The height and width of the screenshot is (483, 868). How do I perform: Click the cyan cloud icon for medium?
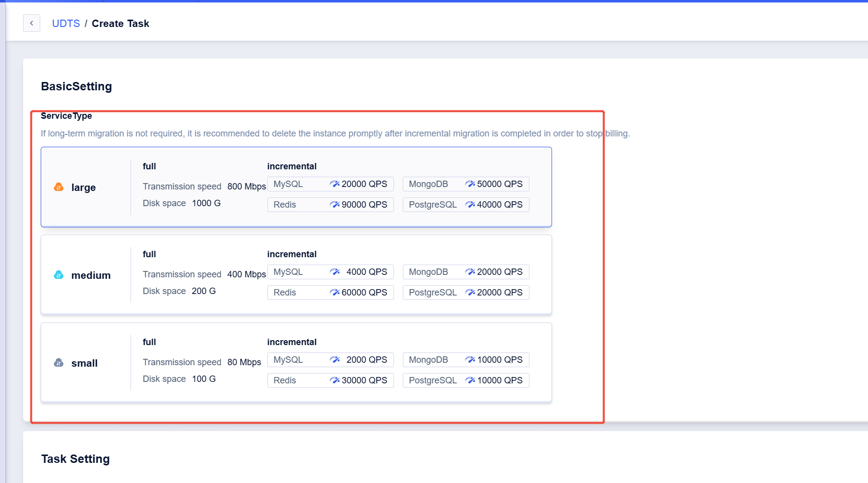(x=58, y=275)
